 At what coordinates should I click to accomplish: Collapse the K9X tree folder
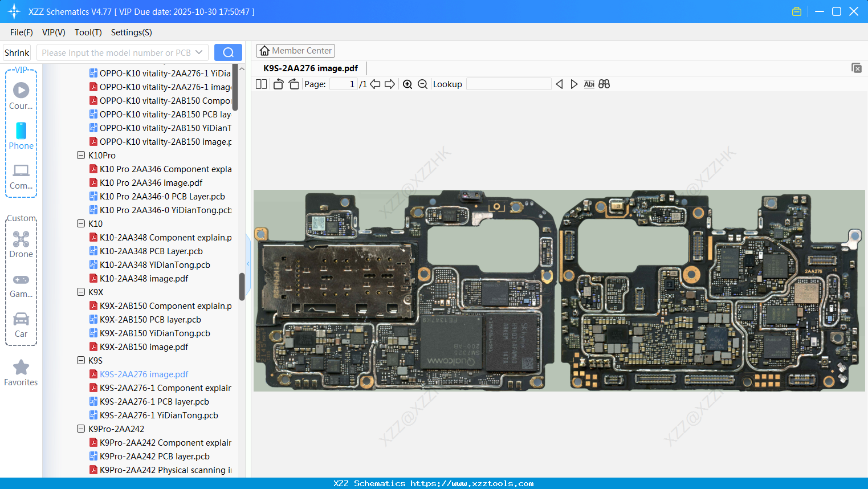point(81,292)
